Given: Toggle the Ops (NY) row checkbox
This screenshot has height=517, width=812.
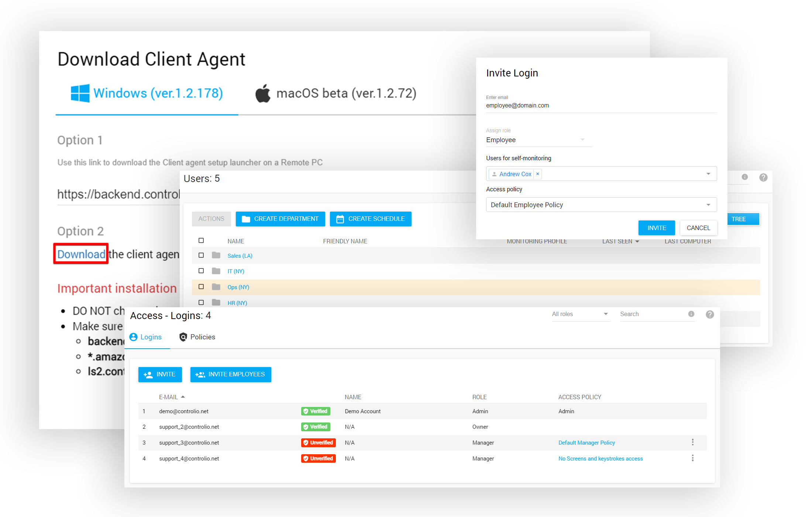Looking at the screenshot, I should [201, 287].
